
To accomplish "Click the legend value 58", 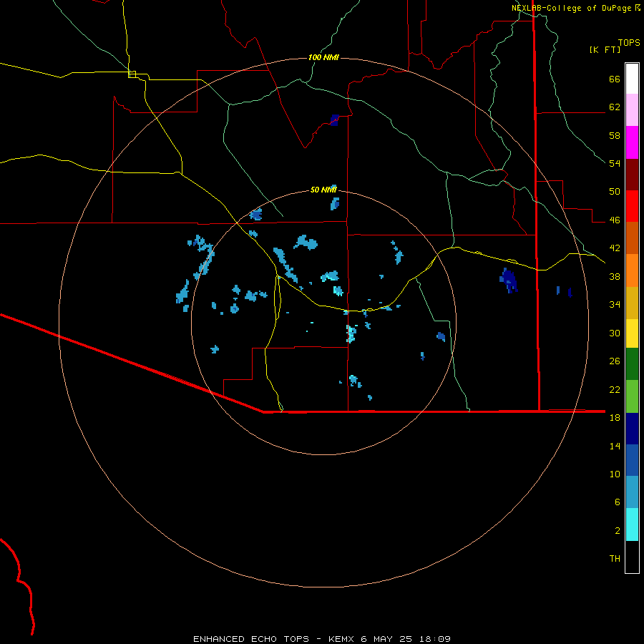I will (x=615, y=135).
